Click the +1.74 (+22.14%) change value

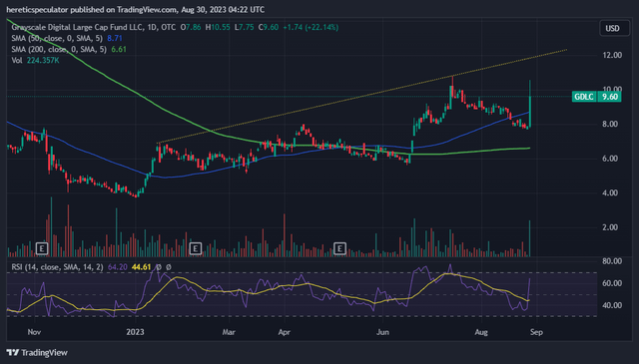pyautogui.click(x=311, y=27)
